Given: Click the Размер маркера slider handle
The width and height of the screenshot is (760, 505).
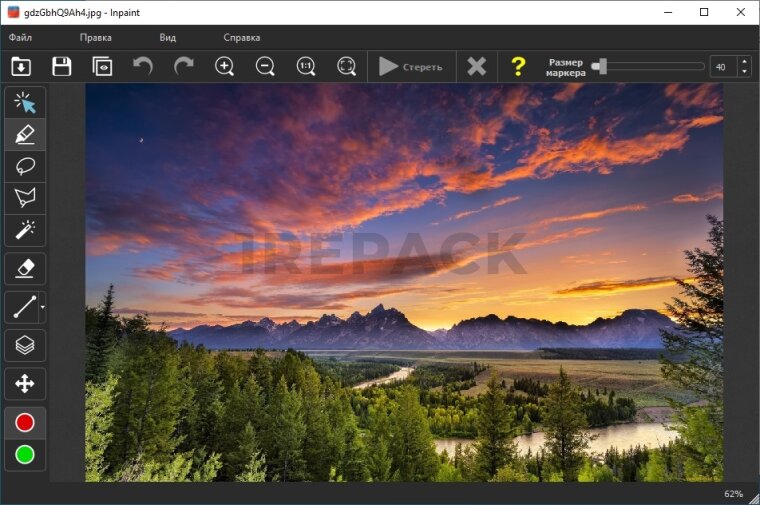Looking at the screenshot, I should point(598,67).
